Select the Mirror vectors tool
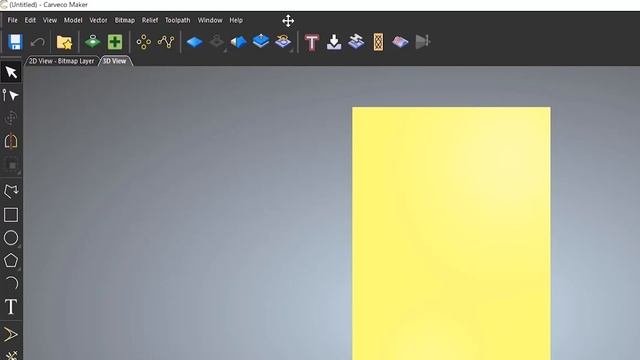 [11, 141]
